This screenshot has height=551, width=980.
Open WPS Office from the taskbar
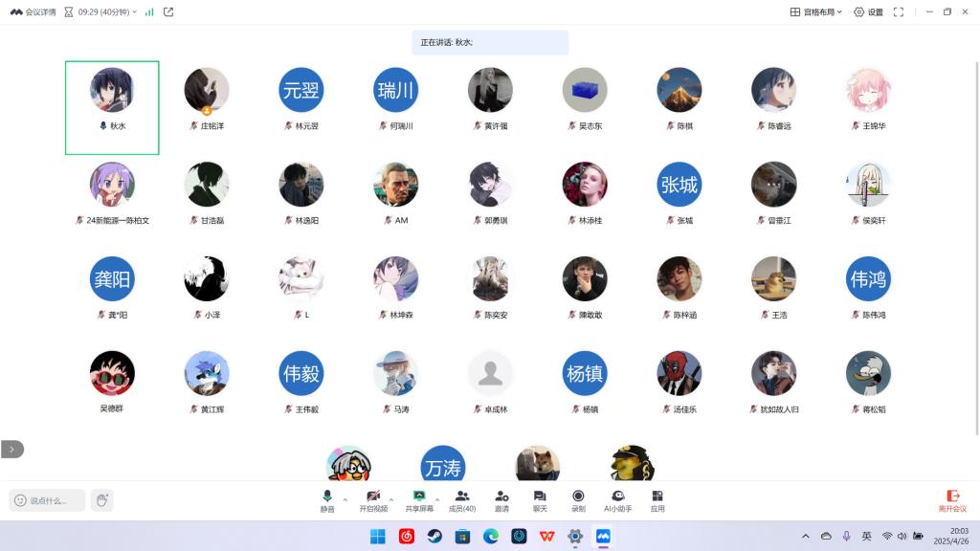[546, 537]
